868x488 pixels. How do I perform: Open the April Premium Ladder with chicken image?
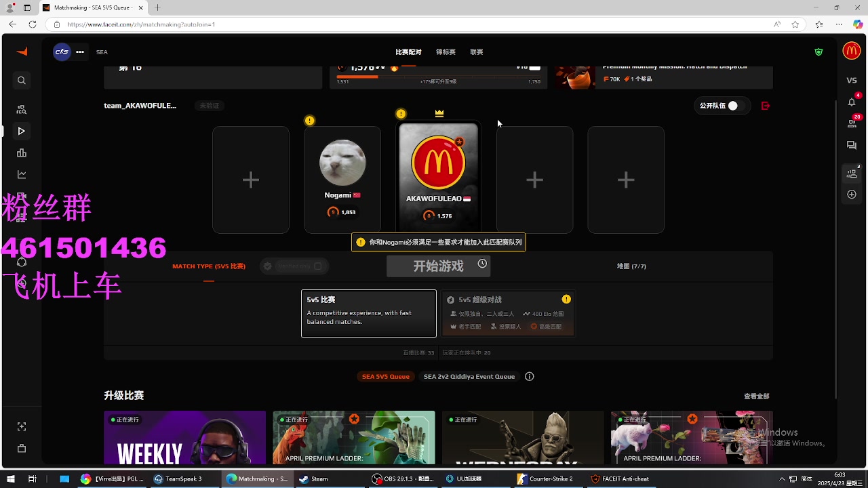(x=354, y=437)
